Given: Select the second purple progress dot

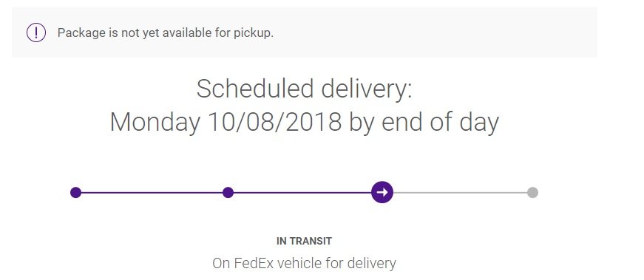Looking at the screenshot, I should tap(228, 192).
